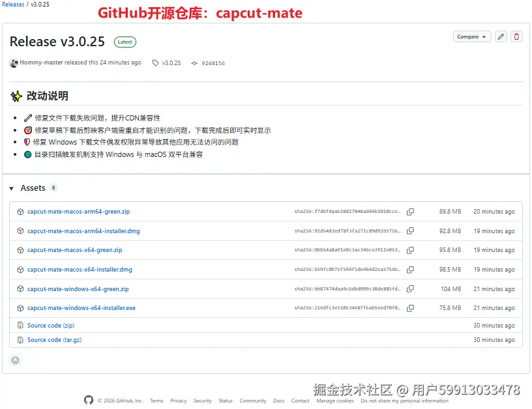Open the Community footer link
The height and width of the screenshot is (409, 532).
pos(253,401)
